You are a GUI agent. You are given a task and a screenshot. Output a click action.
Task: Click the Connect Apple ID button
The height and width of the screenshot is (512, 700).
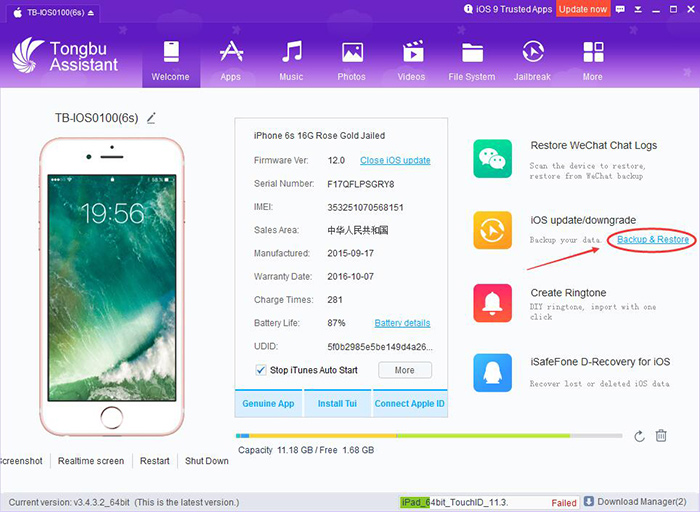[410, 404]
